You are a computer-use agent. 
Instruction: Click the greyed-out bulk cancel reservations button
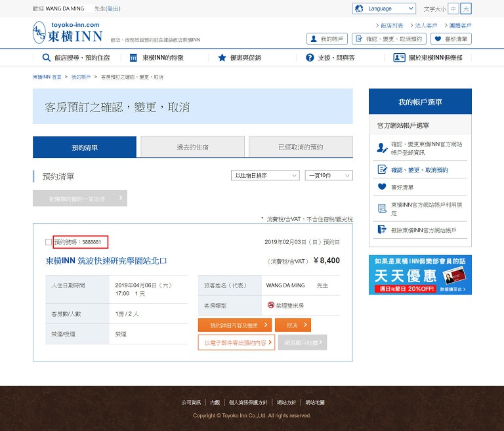[80, 199]
